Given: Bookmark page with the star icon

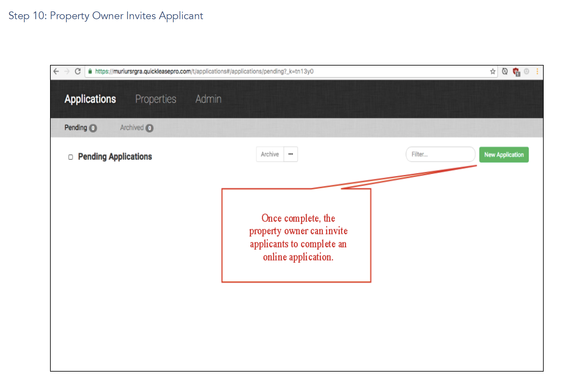Looking at the screenshot, I should (x=493, y=71).
